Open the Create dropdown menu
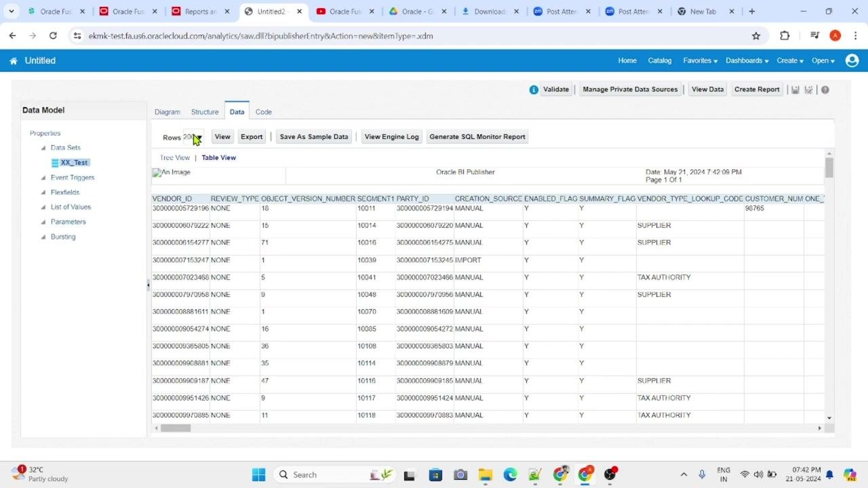This screenshot has height=488, width=868. pyautogui.click(x=790, y=61)
